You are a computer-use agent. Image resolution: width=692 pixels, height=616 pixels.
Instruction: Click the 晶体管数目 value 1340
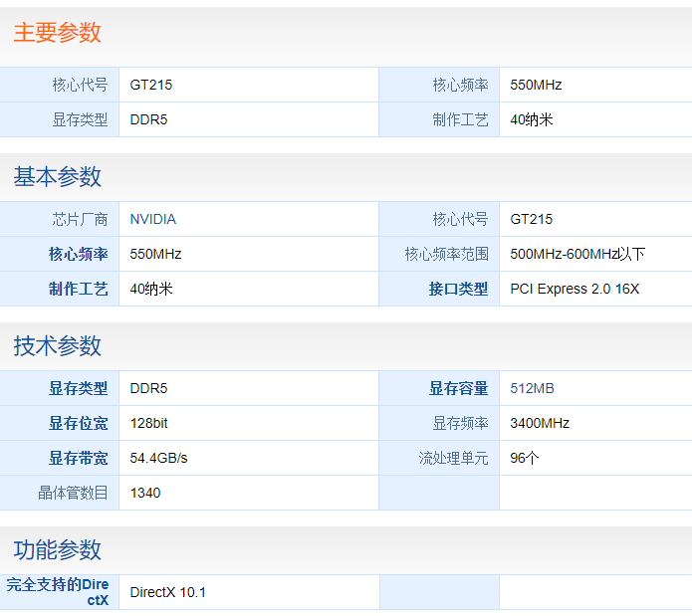(x=144, y=493)
